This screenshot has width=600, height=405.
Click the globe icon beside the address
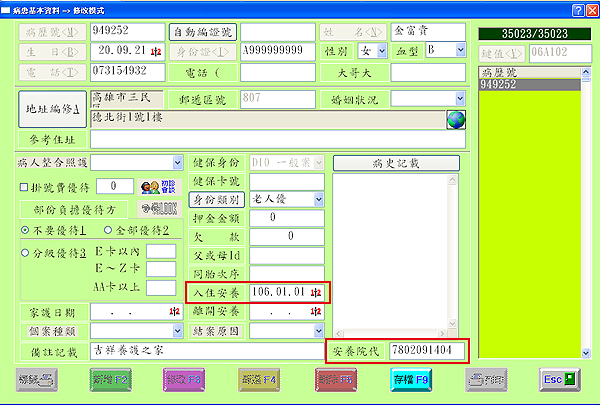[456, 119]
